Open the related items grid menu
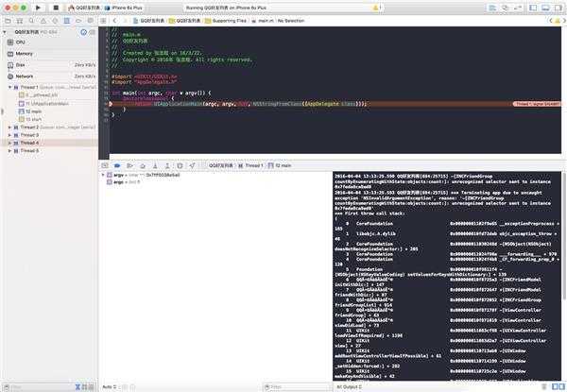567x392 pixels. (103, 21)
